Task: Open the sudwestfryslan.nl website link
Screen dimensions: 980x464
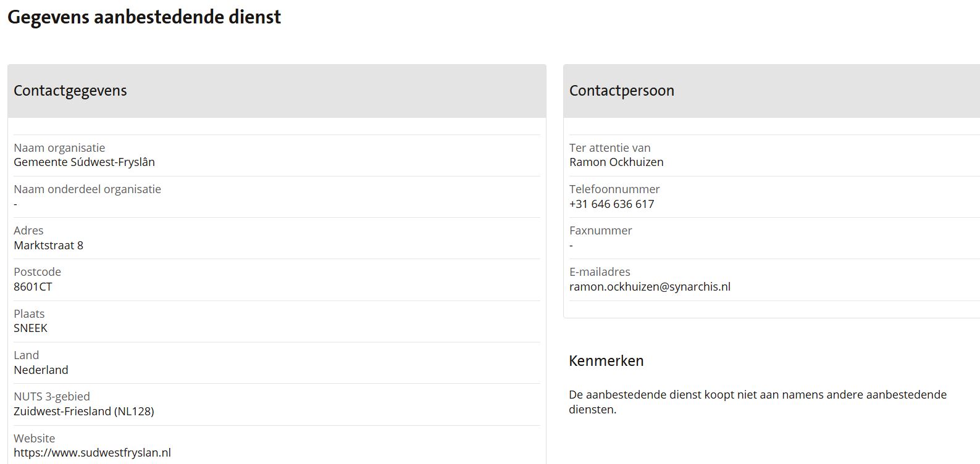Action: 92,452
